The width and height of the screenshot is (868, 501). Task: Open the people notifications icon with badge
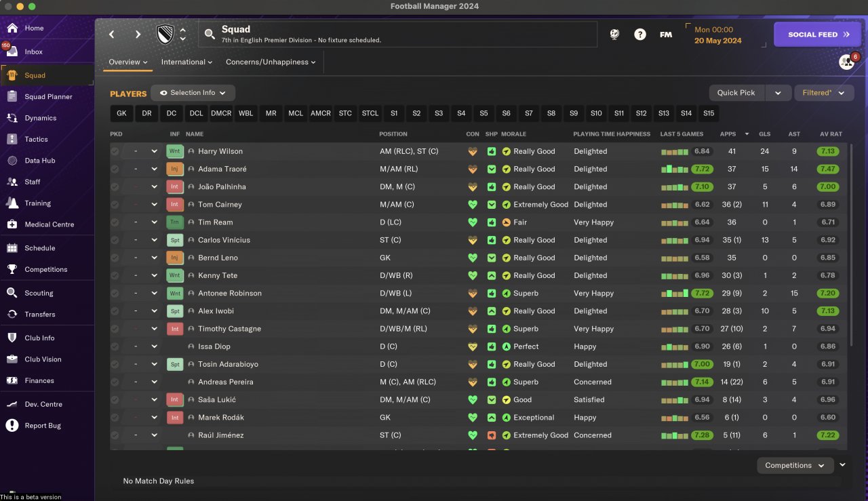click(x=847, y=62)
